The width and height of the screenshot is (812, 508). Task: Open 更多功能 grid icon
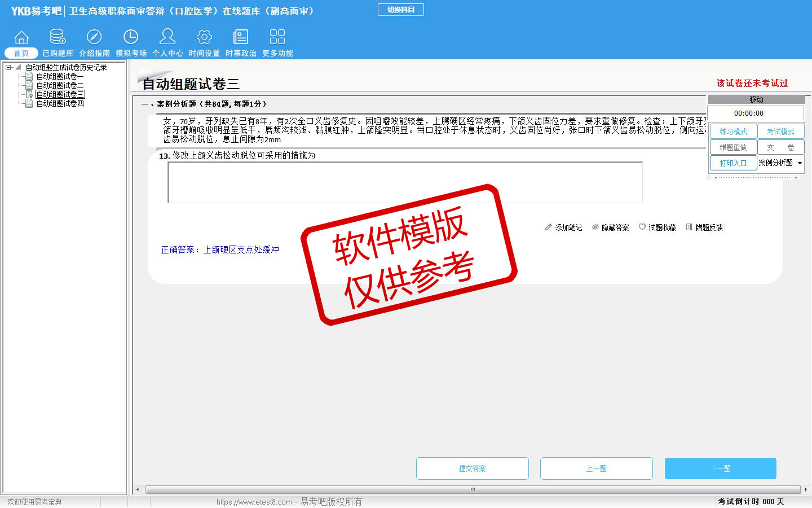point(277,38)
